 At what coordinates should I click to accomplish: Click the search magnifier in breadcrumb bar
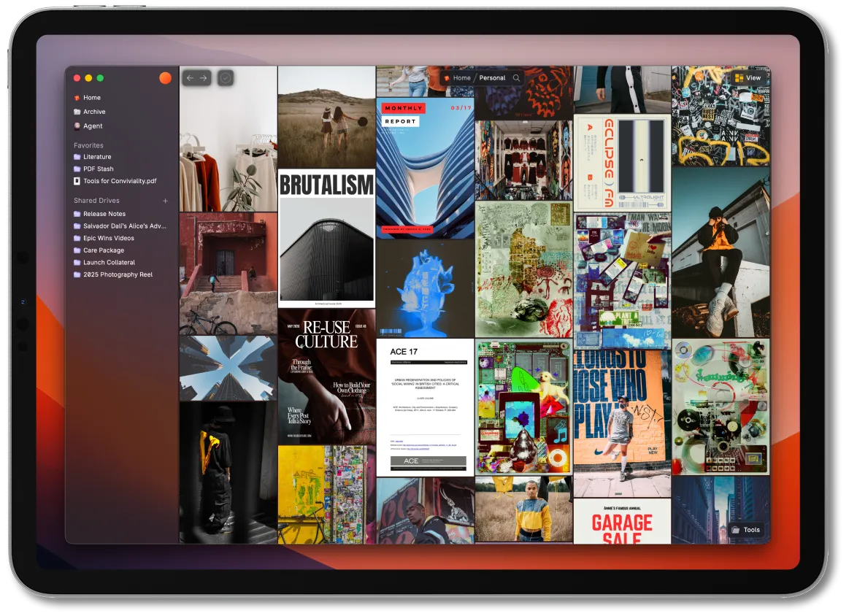(x=517, y=78)
